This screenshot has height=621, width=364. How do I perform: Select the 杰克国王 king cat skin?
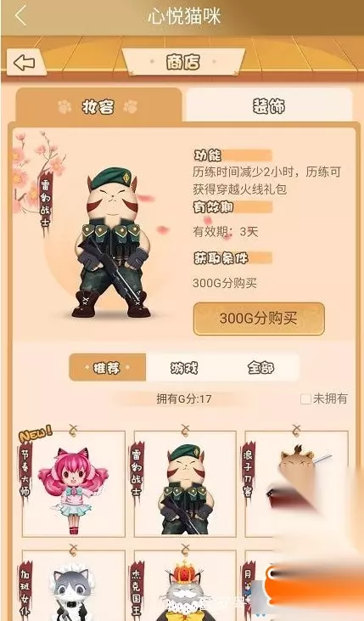click(185, 585)
